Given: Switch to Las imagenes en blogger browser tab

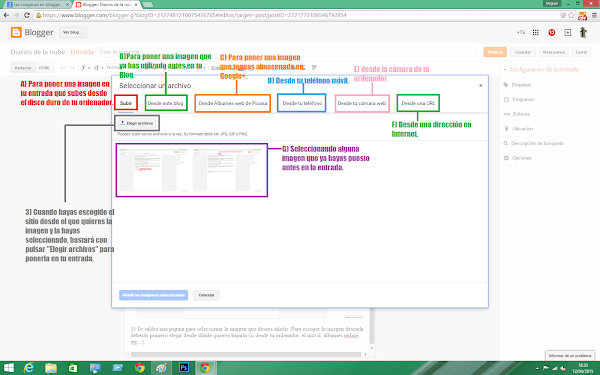Looking at the screenshot, I should tap(38, 5).
